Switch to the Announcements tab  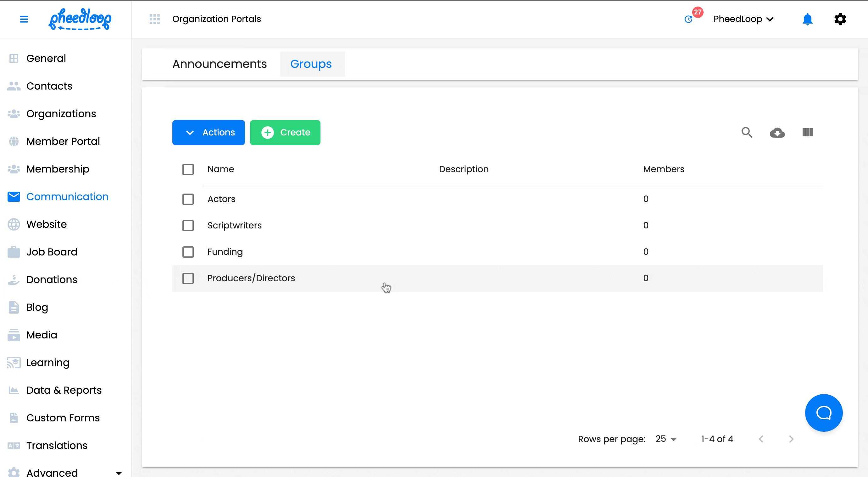(220, 63)
